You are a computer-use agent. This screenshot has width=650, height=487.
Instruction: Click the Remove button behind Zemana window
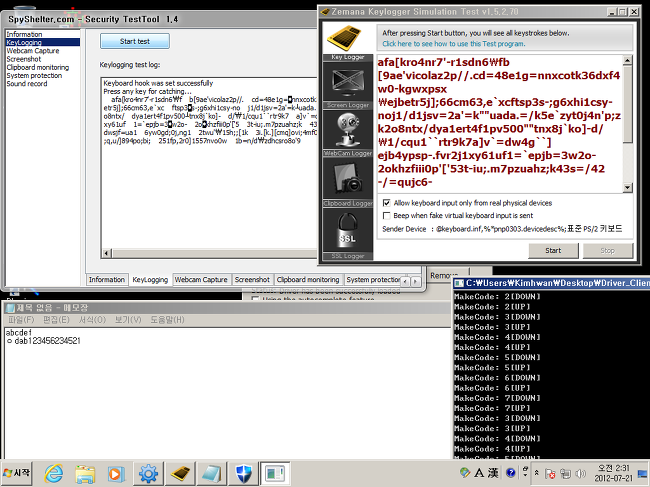pos(447,275)
